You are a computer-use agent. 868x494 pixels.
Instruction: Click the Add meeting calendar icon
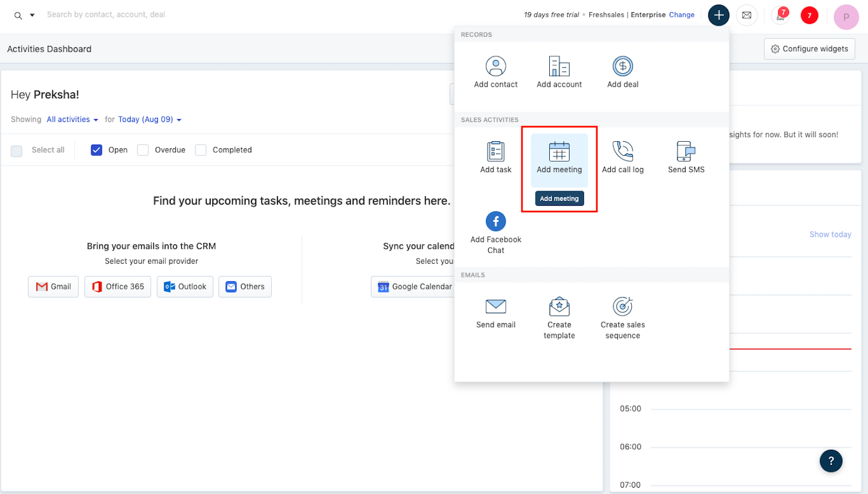tap(559, 152)
